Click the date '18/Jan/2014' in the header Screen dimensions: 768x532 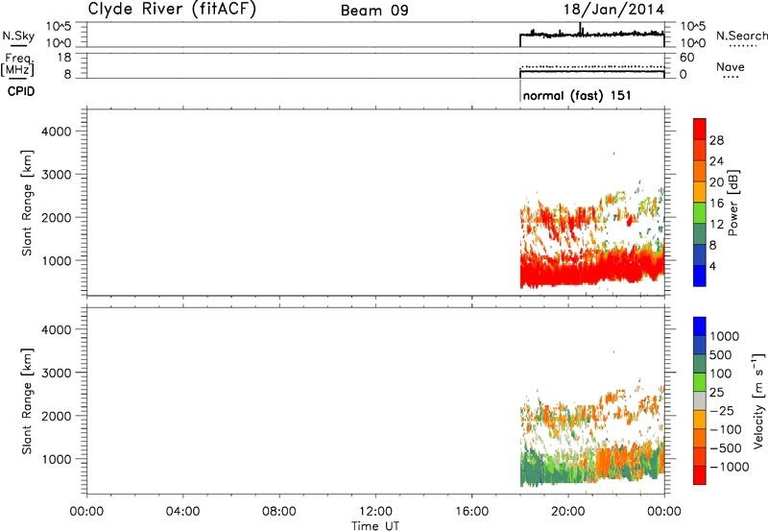tap(613, 10)
